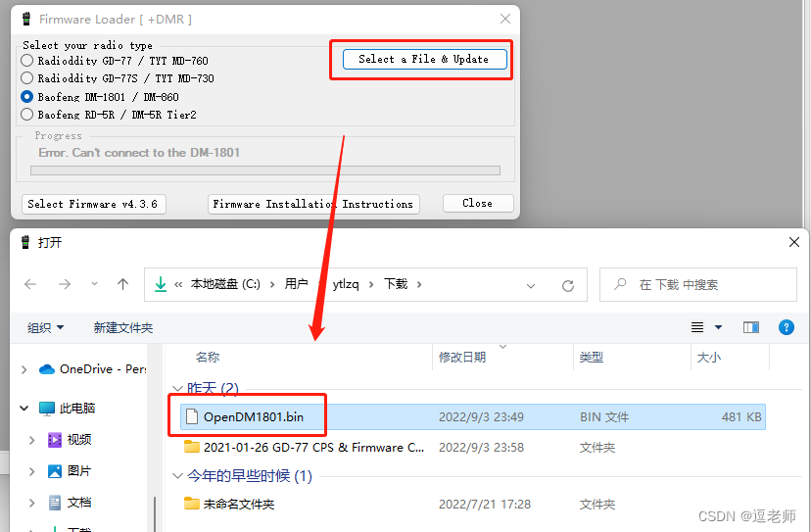
Task: Expand OneDrive tree node
Action: (x=24, y=369)
